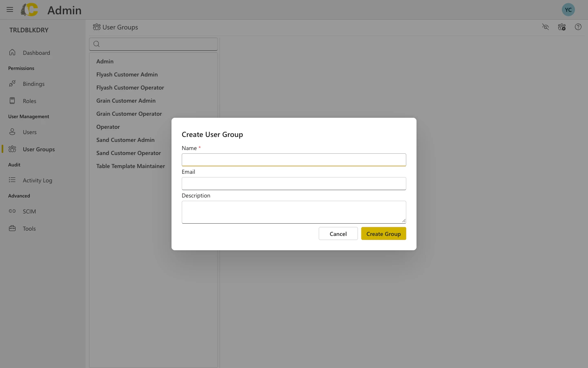
Task: Open Users under User Management
Action: coord(29,132)
